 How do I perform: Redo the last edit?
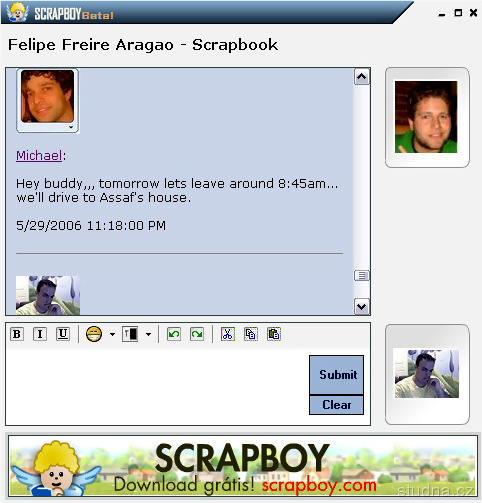197,334
